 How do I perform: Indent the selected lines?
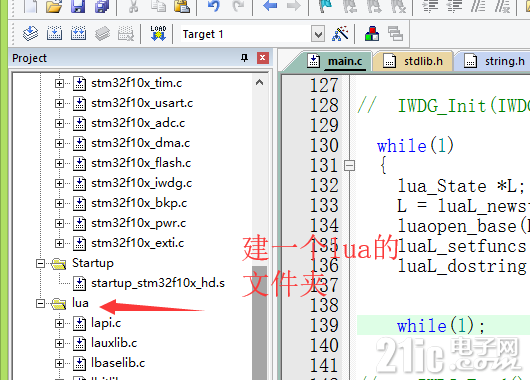point(430,6)
